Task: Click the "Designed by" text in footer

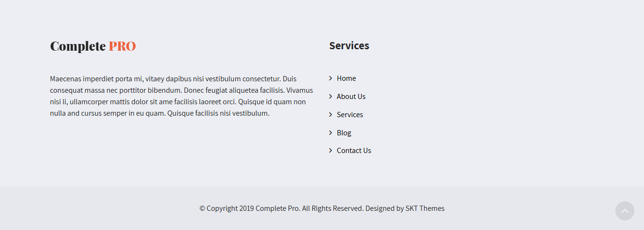Action: 384,208
